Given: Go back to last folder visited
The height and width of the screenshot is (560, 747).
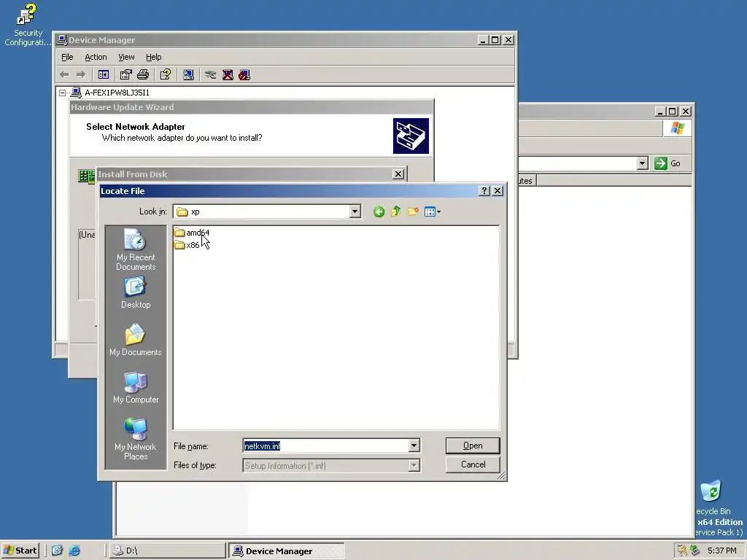Looking at the screenshot, I should tap(379, 212).
